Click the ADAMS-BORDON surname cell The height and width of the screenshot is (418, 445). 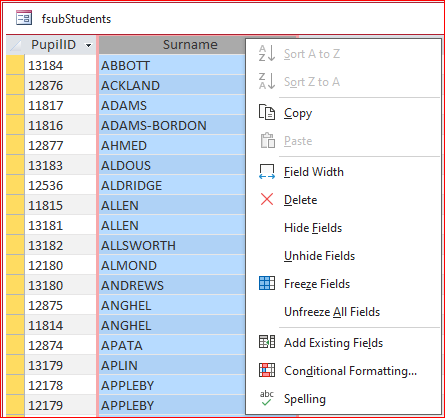(172, 125)
